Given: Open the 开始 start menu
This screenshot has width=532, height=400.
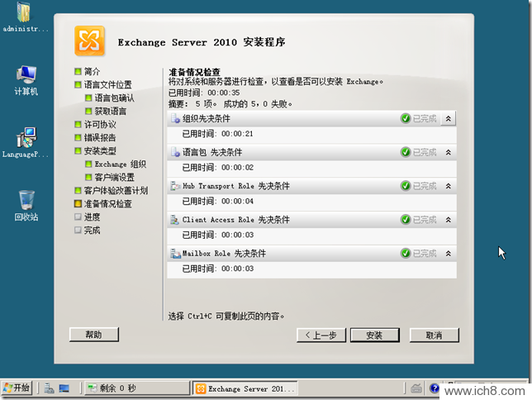Looking at the screenshot, I should [17, 388].
